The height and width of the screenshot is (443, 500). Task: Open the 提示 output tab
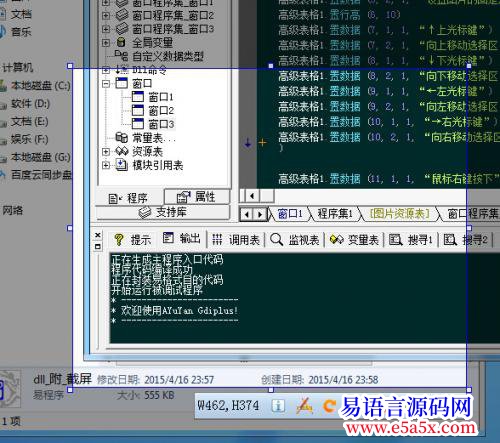(133, 240)
